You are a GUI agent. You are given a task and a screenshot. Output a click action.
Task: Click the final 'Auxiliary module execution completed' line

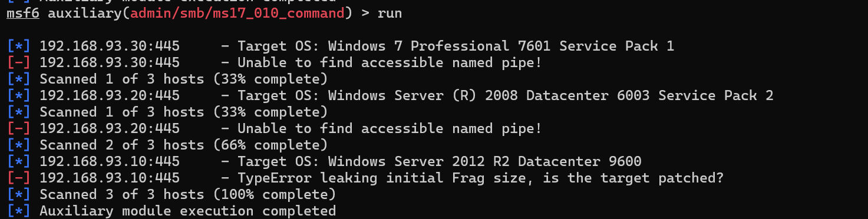click(187, 211)
